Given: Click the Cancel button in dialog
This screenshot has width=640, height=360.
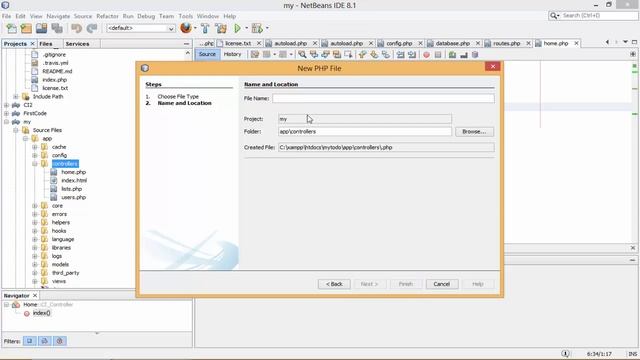Looking at the screenshot, I should pos(442,284).
